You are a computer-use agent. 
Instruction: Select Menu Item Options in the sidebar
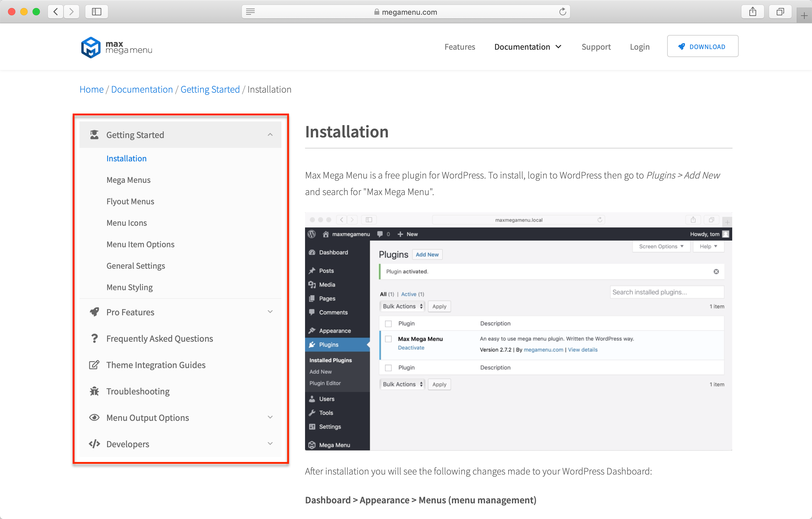coord(140,244)
